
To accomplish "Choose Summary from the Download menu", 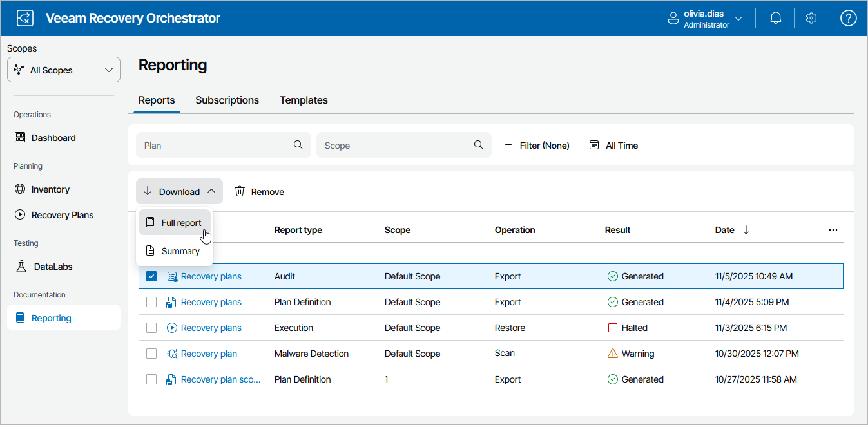I will pyautogui.click(x=180, y=251).
